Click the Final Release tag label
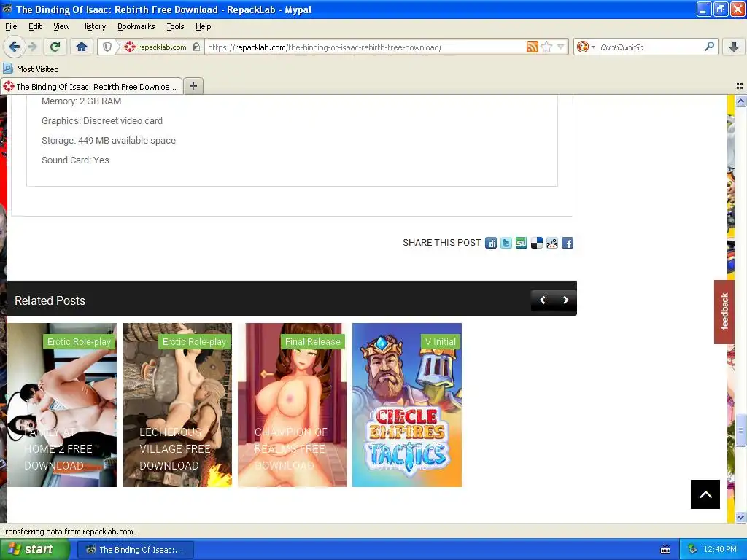The width and height of the screenshot is (747, 560). coord(312,341)
